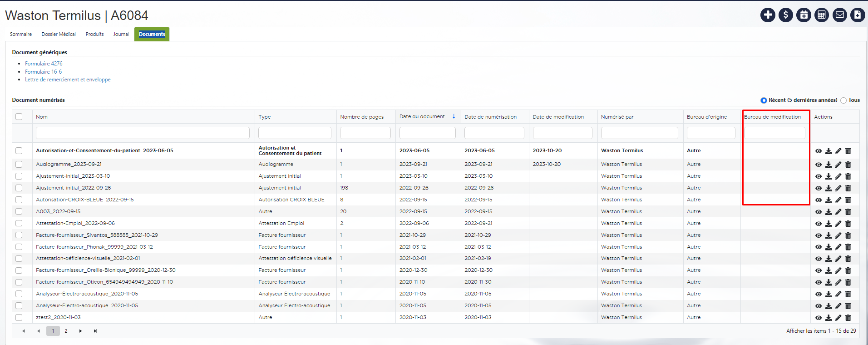Tick the select-all checkbox in table header
The image size is (868, 345).
(19, 117)
